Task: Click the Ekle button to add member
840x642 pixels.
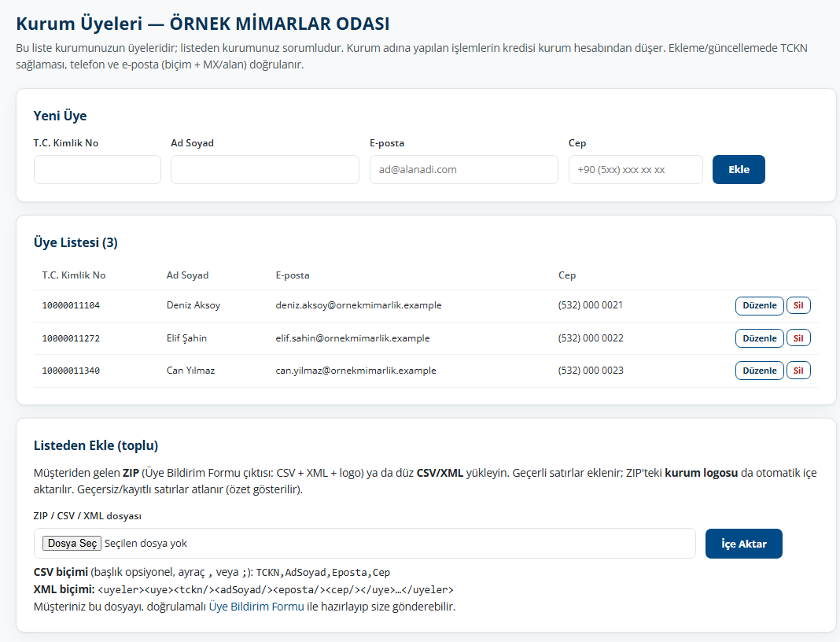Action: 739,169
